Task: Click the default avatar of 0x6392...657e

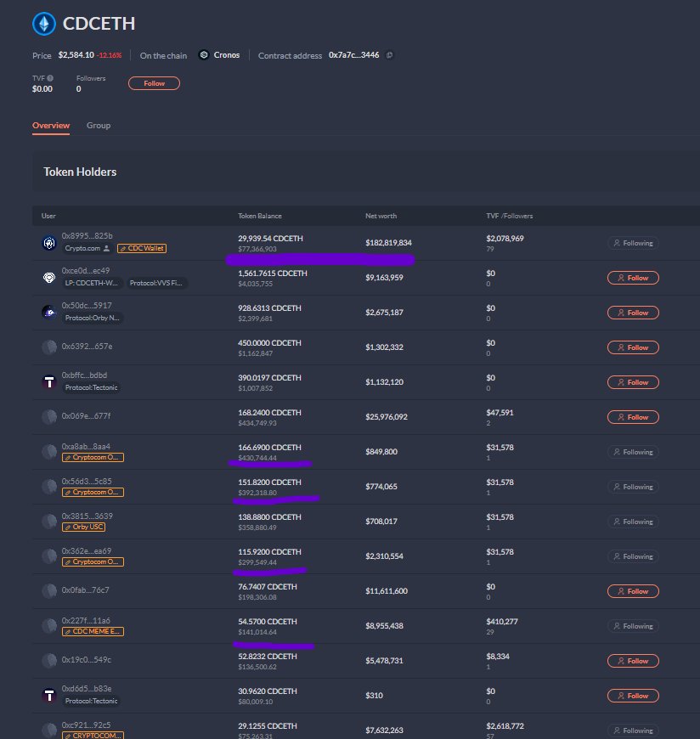Action: tap(48, 347)
